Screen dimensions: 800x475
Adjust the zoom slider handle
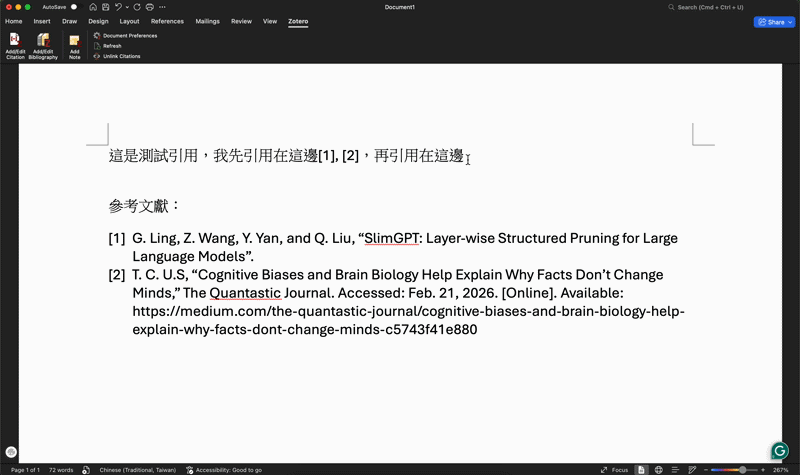pos(742,469)
